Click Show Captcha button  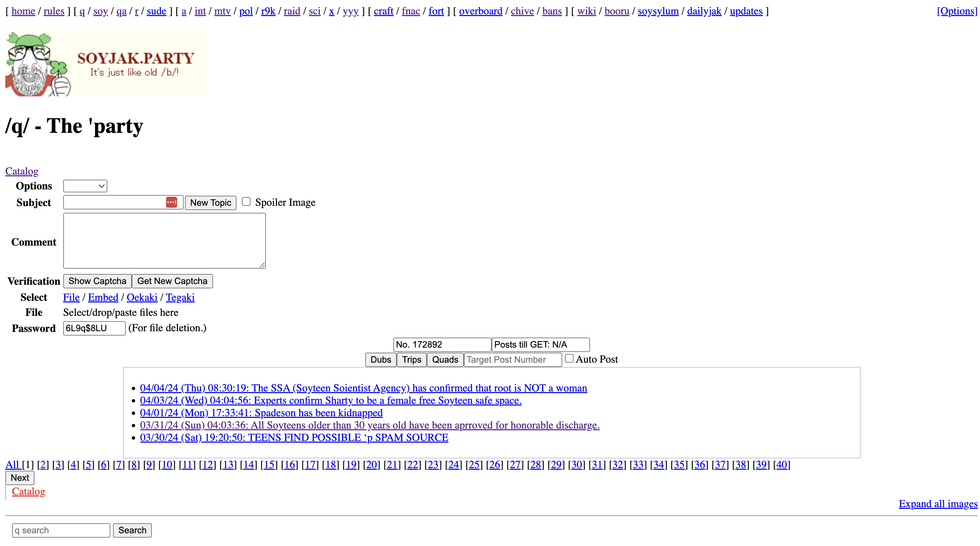pos(97,281)
